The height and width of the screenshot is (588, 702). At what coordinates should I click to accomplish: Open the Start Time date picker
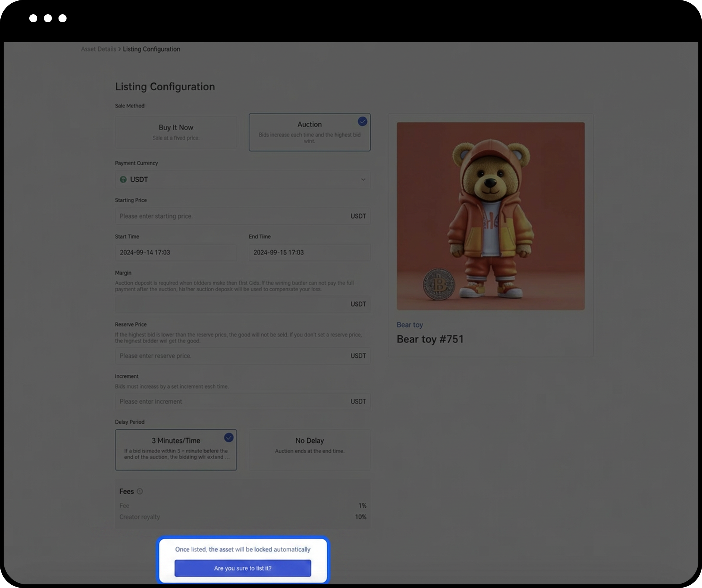(176, 252)
